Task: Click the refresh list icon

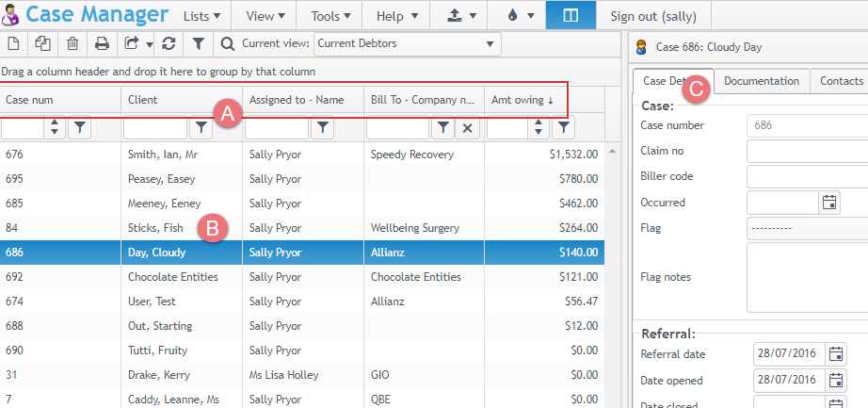Action: 169,43
